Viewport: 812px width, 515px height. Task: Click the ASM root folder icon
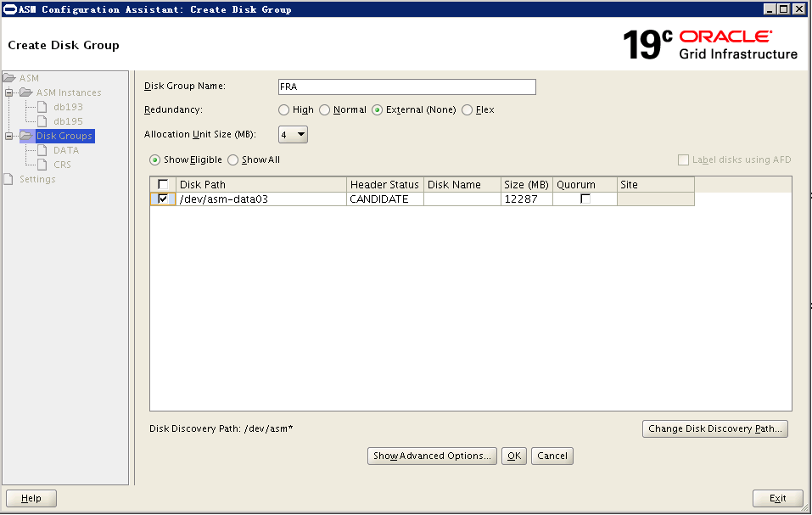point(8,78)
